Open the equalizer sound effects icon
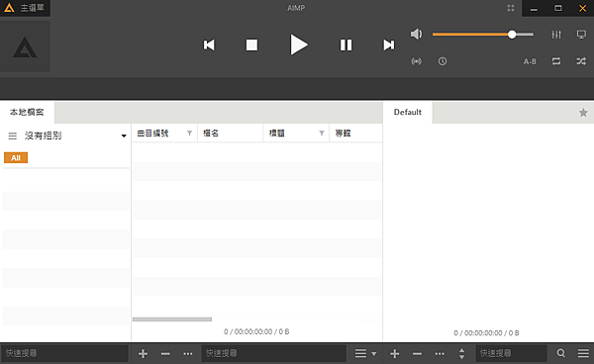Screen dimensions: 594x364 pos(556,35)
